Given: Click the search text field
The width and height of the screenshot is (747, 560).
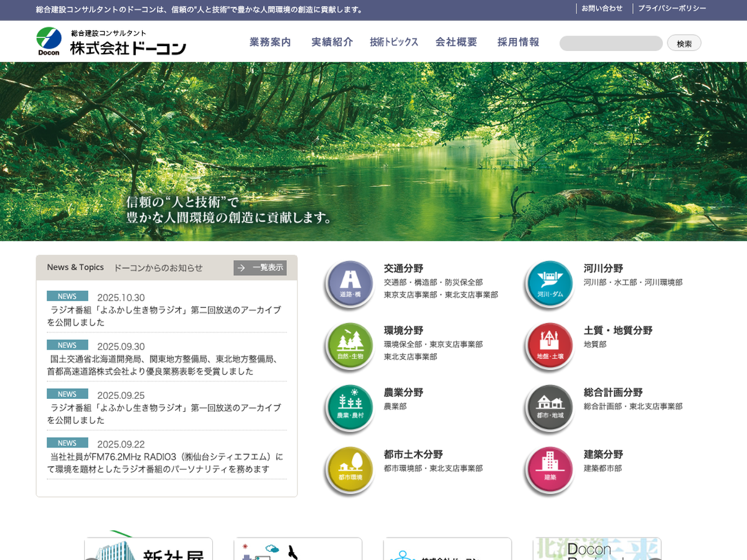Looking at the screenshot, I should click(611, 44).
